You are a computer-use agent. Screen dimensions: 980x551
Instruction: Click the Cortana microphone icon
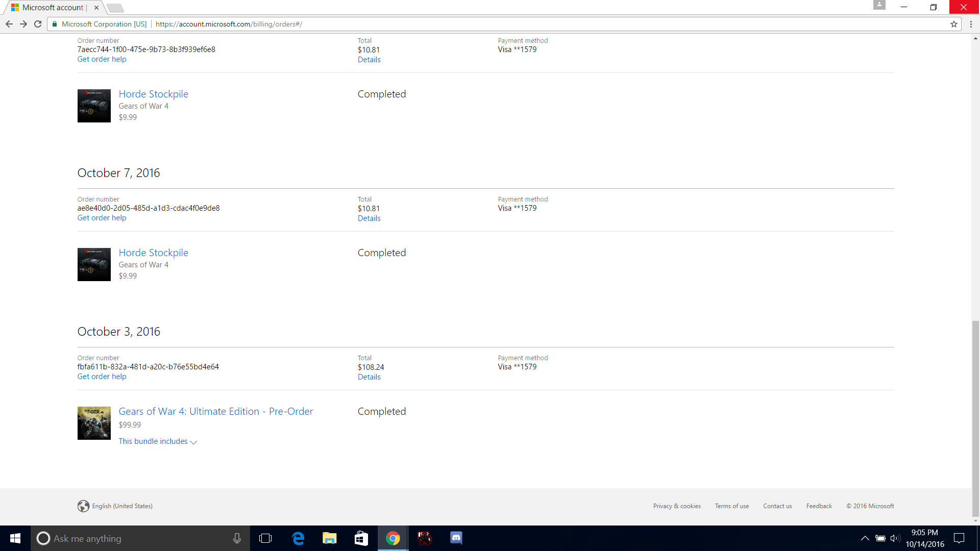coord(237,538)
